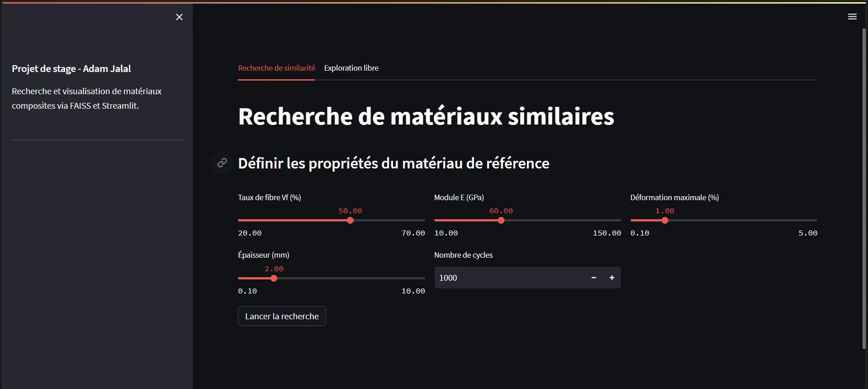The height and width of the screenshot is (389, 868).
Task: Close the sidebar with the X icon
Action: click(x=179, y=17)
